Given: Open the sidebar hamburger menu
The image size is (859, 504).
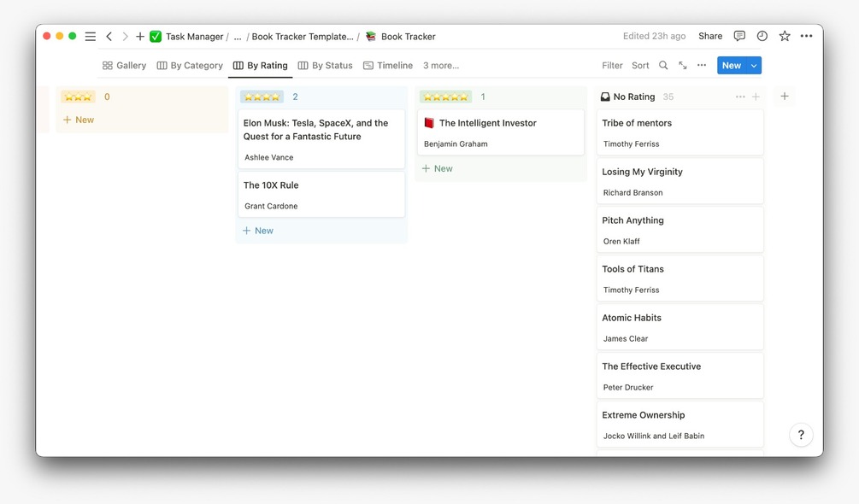Looking at the screenshot, I should 91,37.
